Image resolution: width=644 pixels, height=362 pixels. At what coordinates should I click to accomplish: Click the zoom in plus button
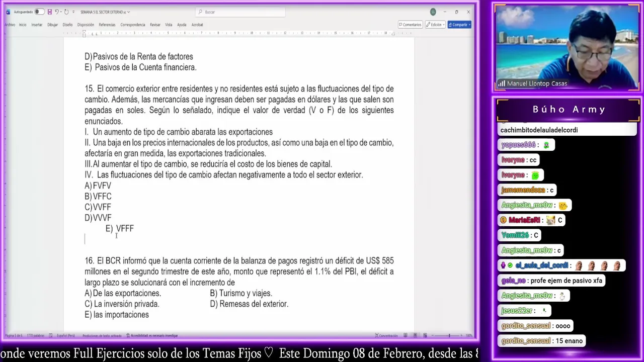[461, 335]
